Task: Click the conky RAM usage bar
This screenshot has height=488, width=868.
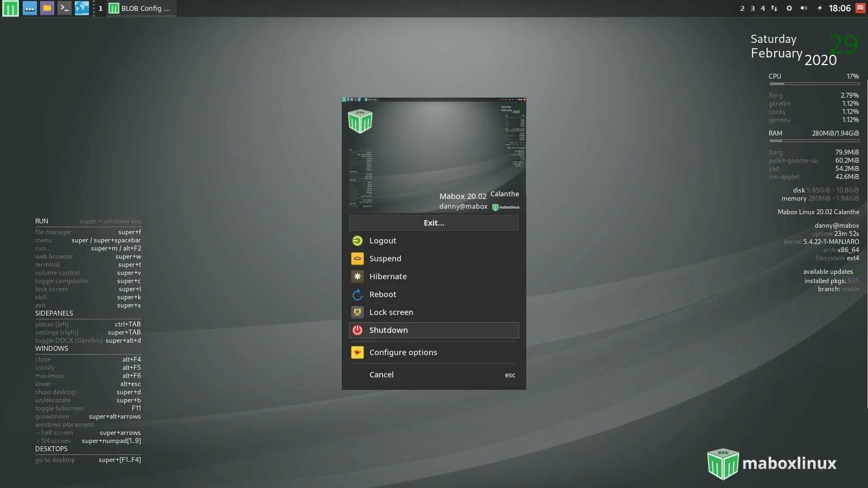Action: pyautogui.click(x=814, y=140)
